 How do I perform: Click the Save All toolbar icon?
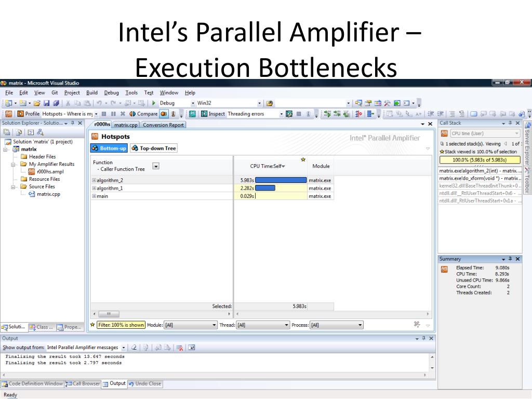[x=56, y=103]
